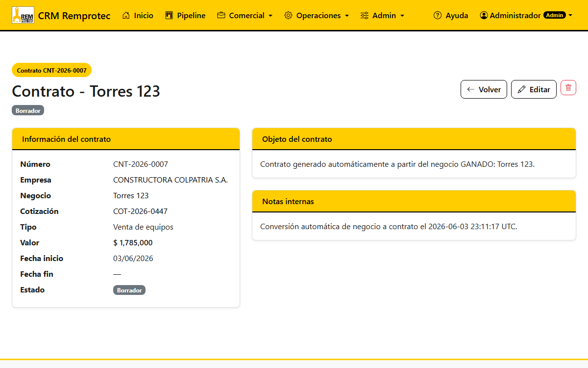This screenshot has height=368, width=588.
Task: Expand the Admin menu caret
Action: pyautogui.click(x=402, y=16)
